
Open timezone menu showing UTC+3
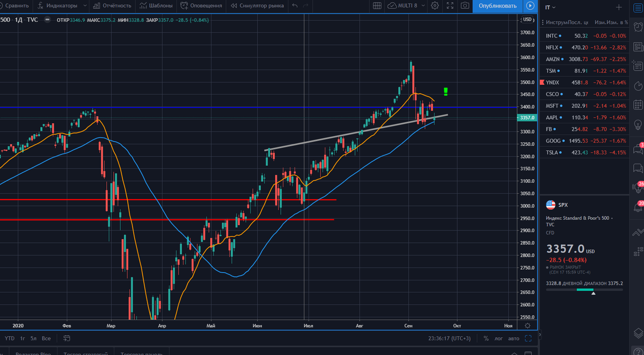point(450,338)
